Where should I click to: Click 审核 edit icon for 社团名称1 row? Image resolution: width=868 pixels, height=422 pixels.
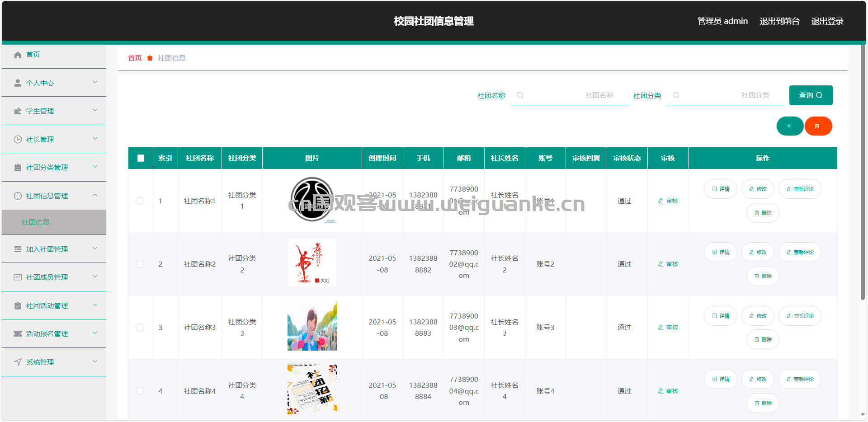660,201
